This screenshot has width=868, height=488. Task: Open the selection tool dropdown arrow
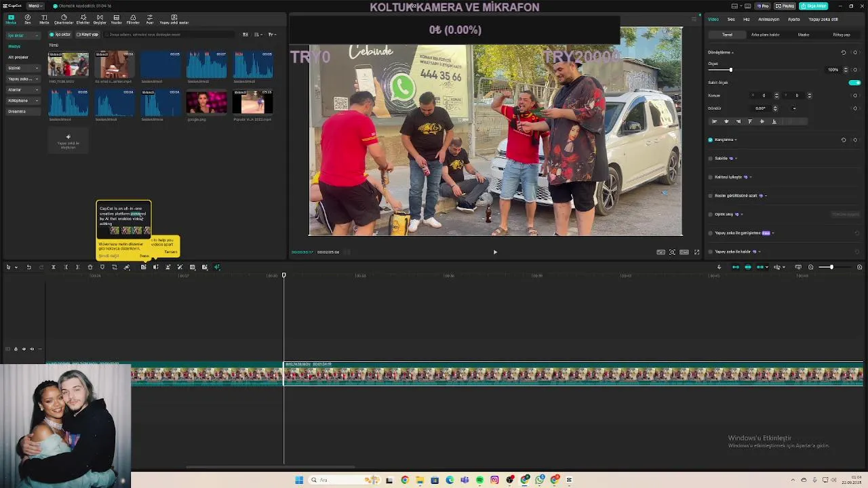point(16,267)
